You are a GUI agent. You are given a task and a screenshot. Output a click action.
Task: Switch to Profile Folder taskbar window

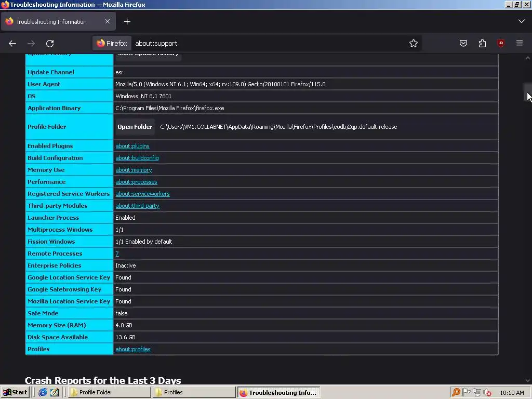point(109,392)
